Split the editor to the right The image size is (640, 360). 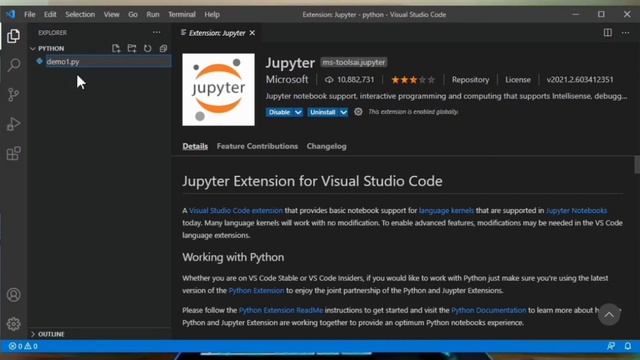click(x=608, y=33)
